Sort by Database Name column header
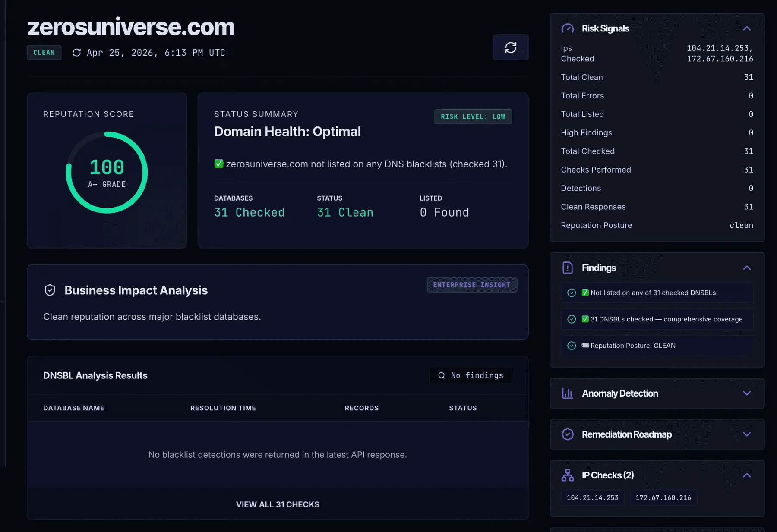Screen dimensions: 777x532 [74, 408]
